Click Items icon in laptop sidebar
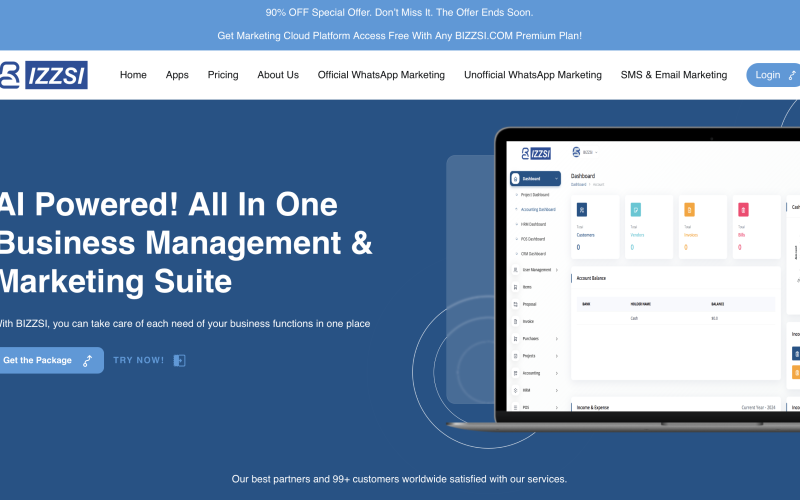Image resolution: width=800 pixels, height=500 pixels. click(515, 287)
